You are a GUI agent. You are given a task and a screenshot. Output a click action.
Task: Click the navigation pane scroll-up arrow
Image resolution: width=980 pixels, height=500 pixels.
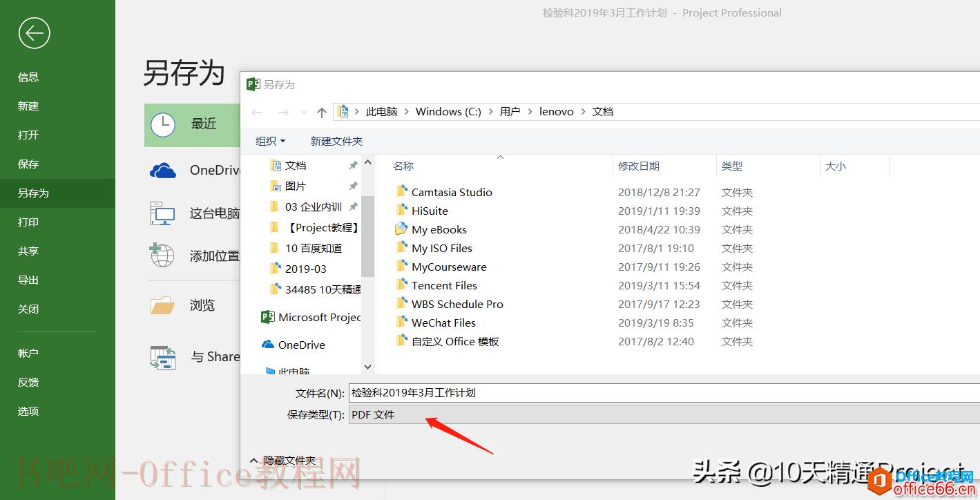point(368,163)
